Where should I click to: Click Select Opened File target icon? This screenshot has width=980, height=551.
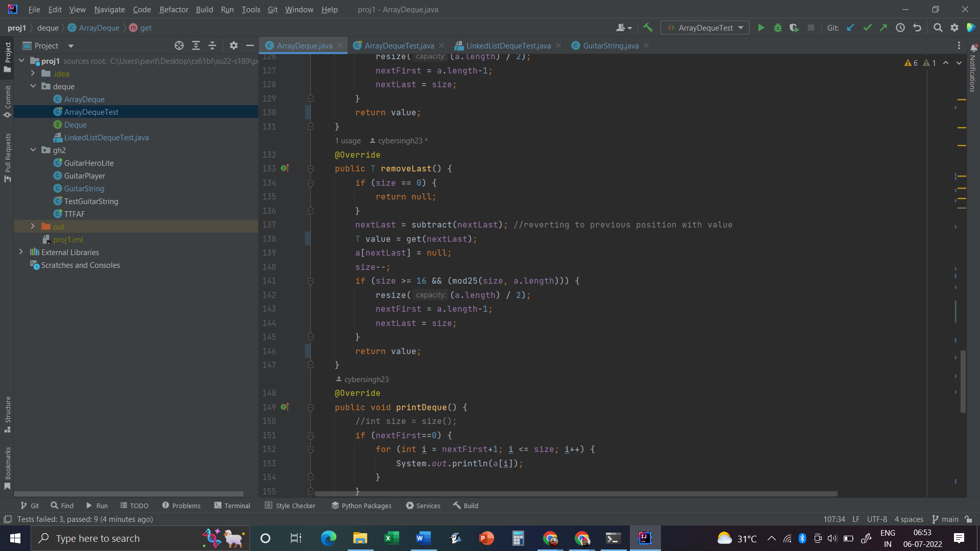pos(179,46)
